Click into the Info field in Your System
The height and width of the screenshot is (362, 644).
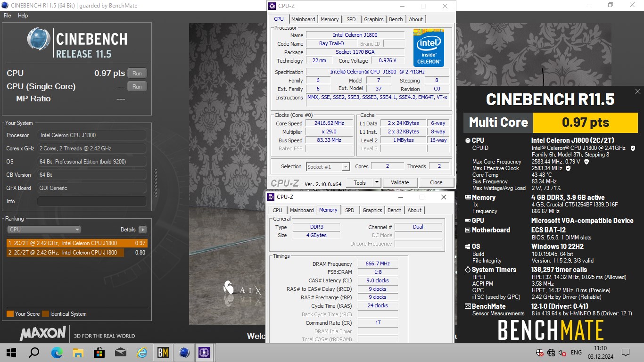point(91,201)
